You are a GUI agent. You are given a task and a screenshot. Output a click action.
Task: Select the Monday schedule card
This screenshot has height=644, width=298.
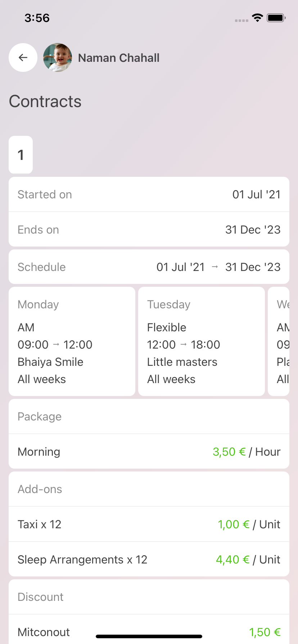point(72,341)
